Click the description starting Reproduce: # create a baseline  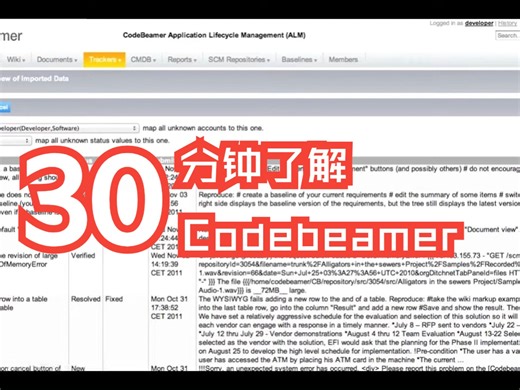click(359, 199)
